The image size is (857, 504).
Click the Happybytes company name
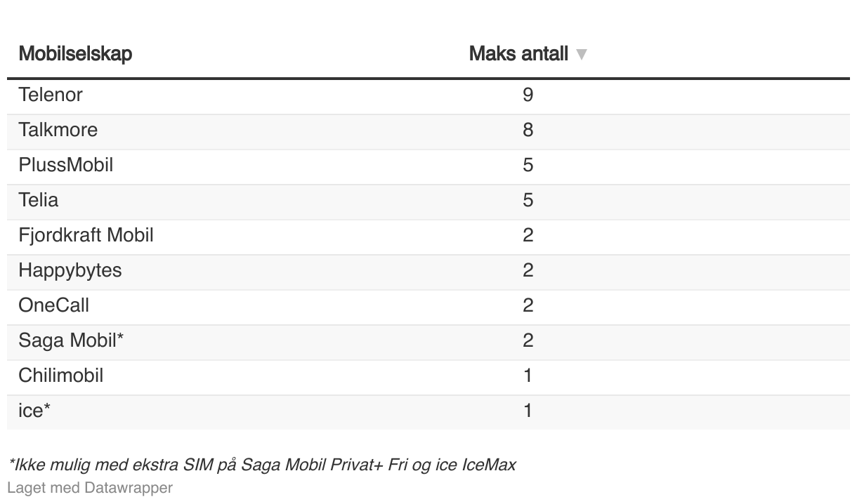click(x=70, y=270)
